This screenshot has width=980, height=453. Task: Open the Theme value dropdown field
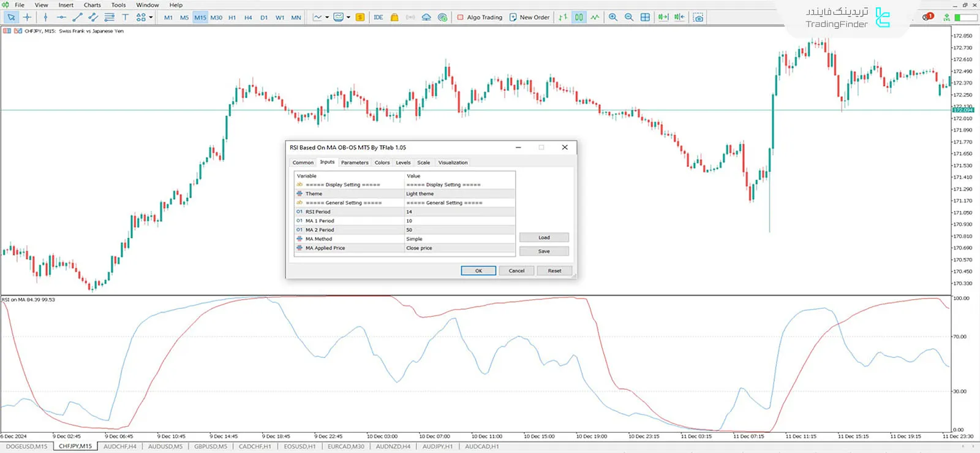click(x=459, y=194)
